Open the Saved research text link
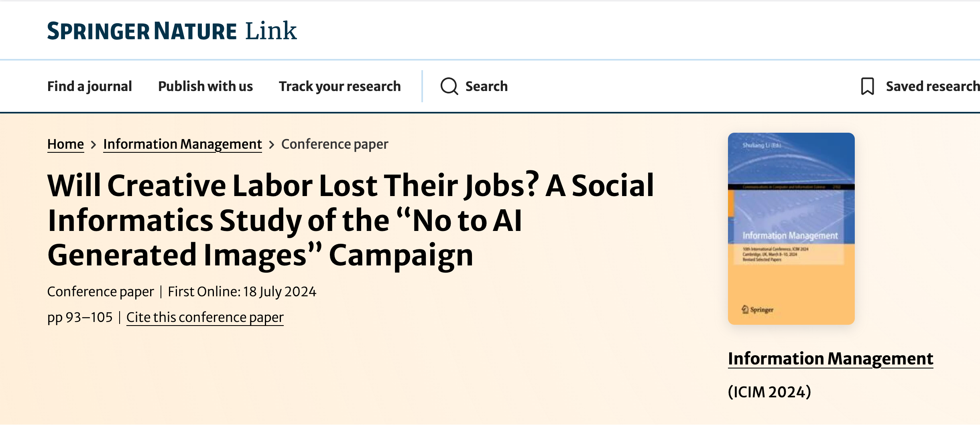The image size is (980, 425). click(932, 86)
